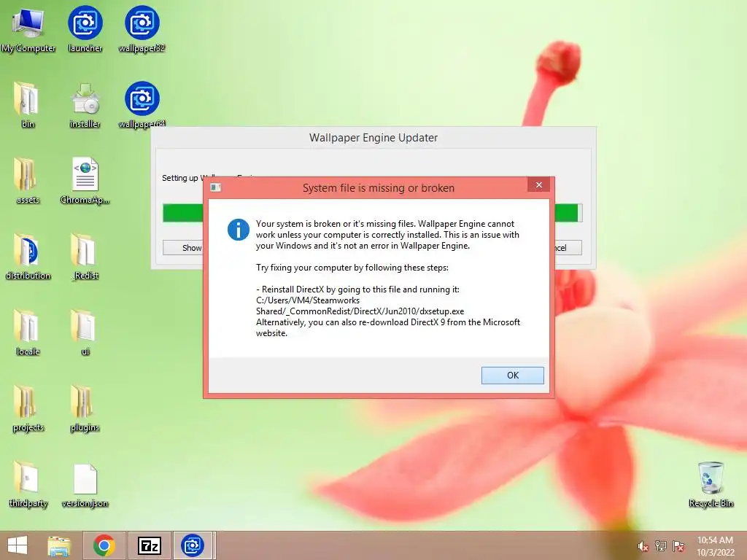Click the muted volume tray icon
747x560 pixels.
pyautogui.click(x=643, y=546)
